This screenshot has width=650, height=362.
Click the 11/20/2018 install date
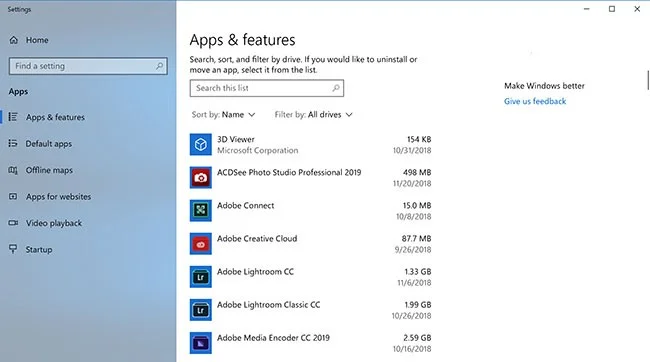tap(412, 184)
